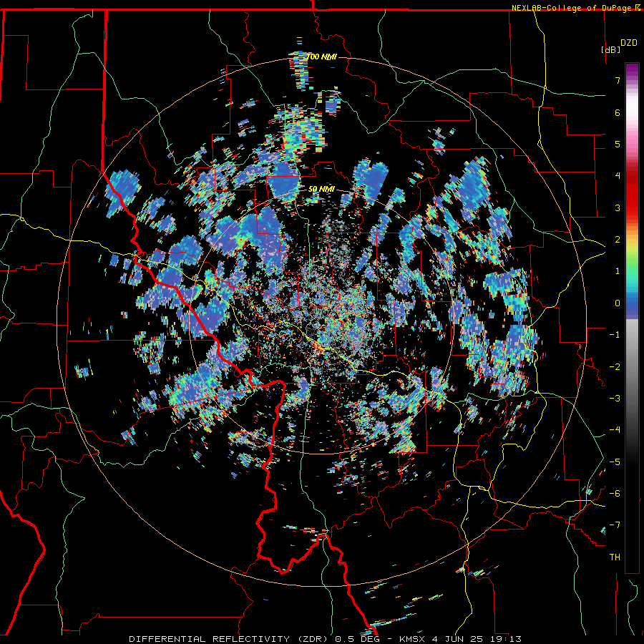Click the 6 value on color scale
The width and height of the screenshot is (644, 644).
(x=618, y=112)
